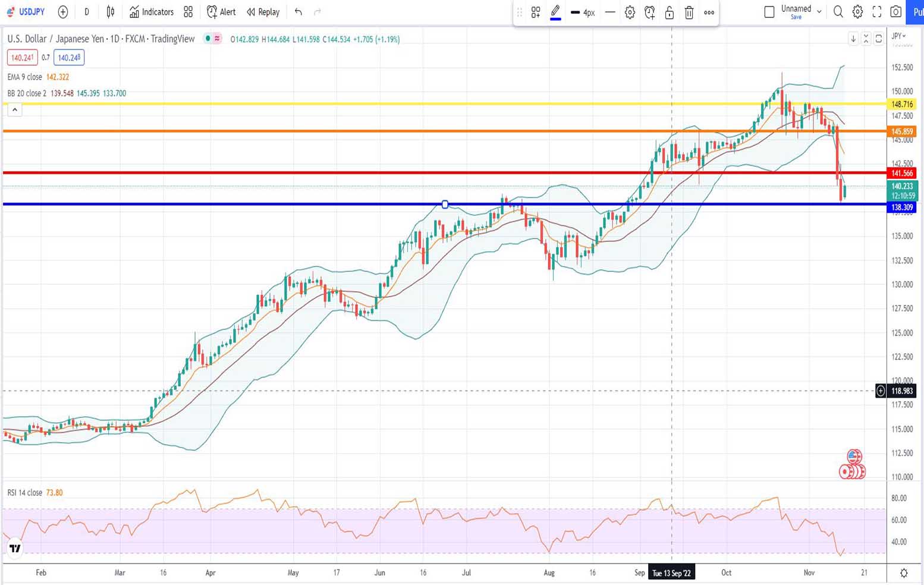Open the D timeframe interval menu

pos(87,12)
